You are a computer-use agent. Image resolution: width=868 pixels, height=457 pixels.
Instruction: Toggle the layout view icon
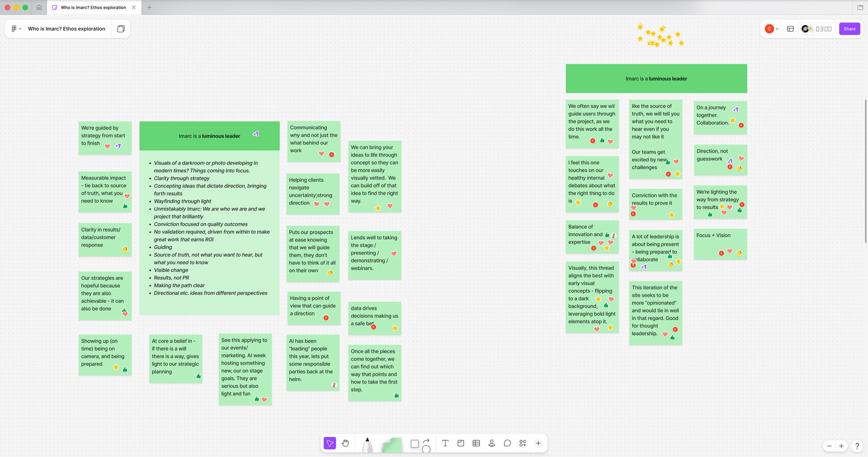tap(790, 29)
